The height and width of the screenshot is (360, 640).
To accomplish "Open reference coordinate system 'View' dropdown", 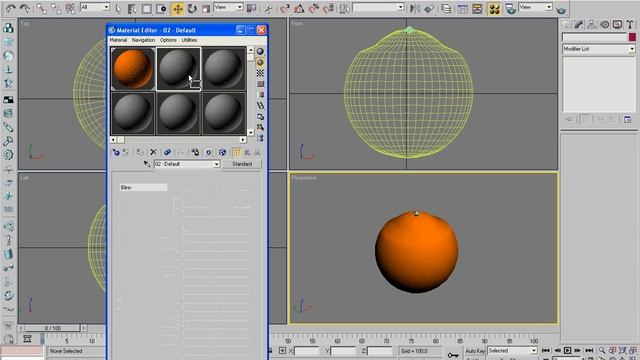I will pyautogui.click(x=229, y=7).
